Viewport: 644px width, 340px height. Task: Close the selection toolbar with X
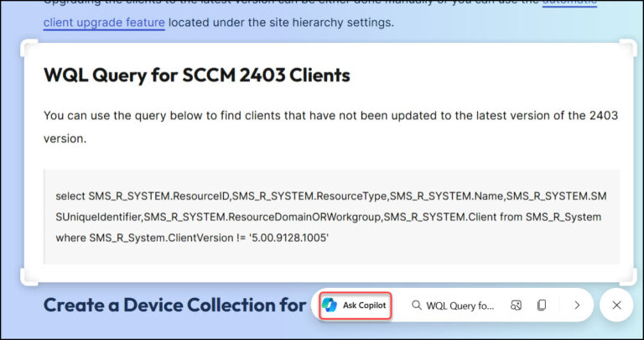pos(616,305)
